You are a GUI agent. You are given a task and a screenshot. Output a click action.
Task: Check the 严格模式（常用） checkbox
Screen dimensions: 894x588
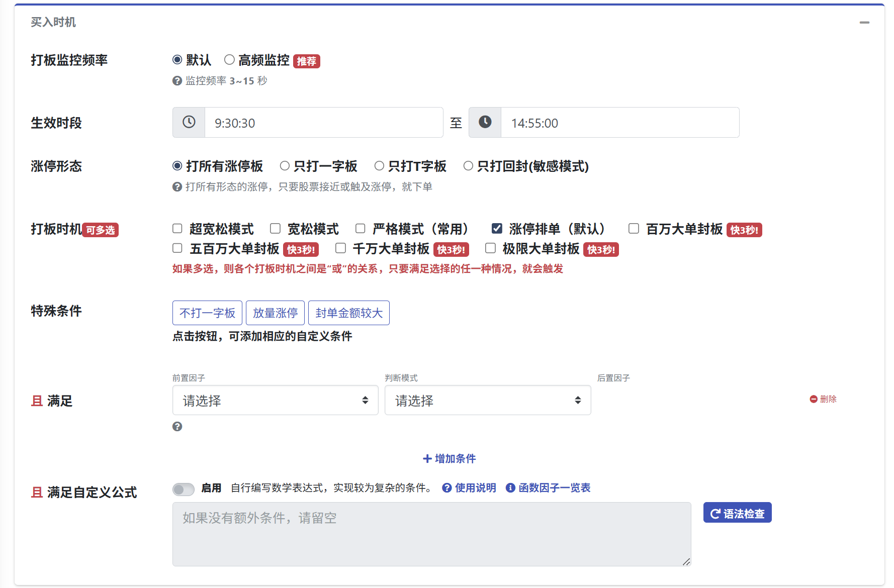[x=361, y=229]
